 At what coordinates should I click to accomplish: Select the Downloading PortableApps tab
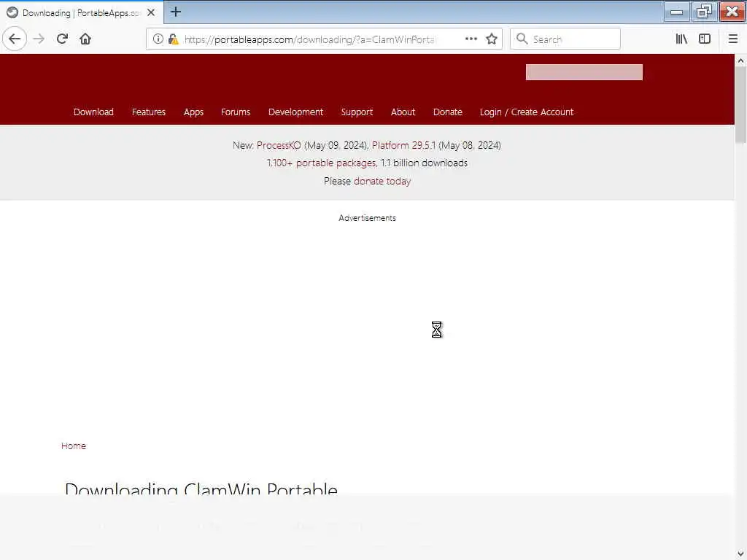point(82,12)
